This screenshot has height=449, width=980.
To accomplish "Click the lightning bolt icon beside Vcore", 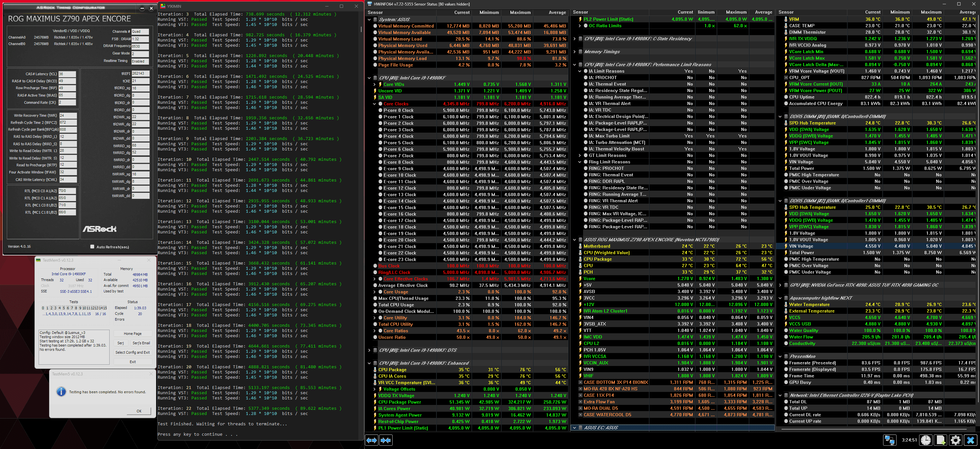I will coord(580,279).
